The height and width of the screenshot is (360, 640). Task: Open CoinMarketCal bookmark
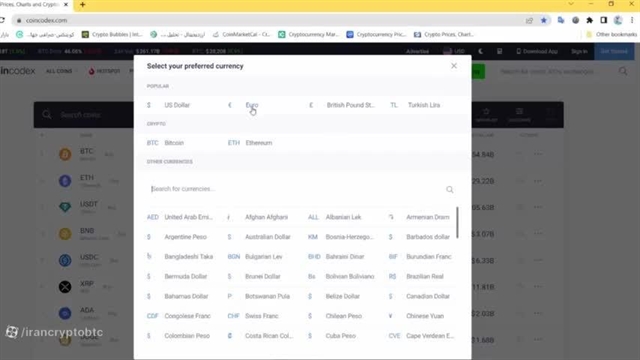pos(242,35)
